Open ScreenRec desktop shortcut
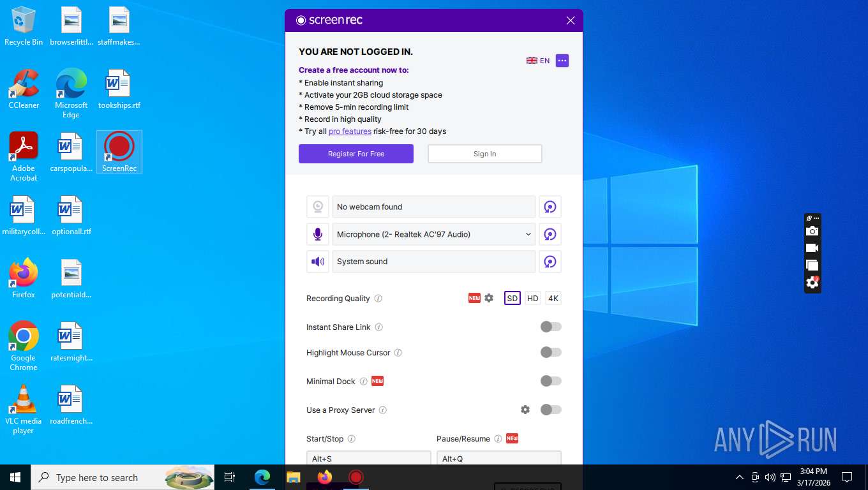 pos(119,152)
